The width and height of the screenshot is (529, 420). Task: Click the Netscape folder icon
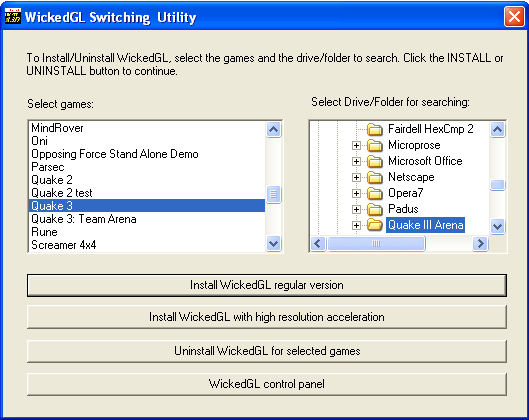coord(374,177)
